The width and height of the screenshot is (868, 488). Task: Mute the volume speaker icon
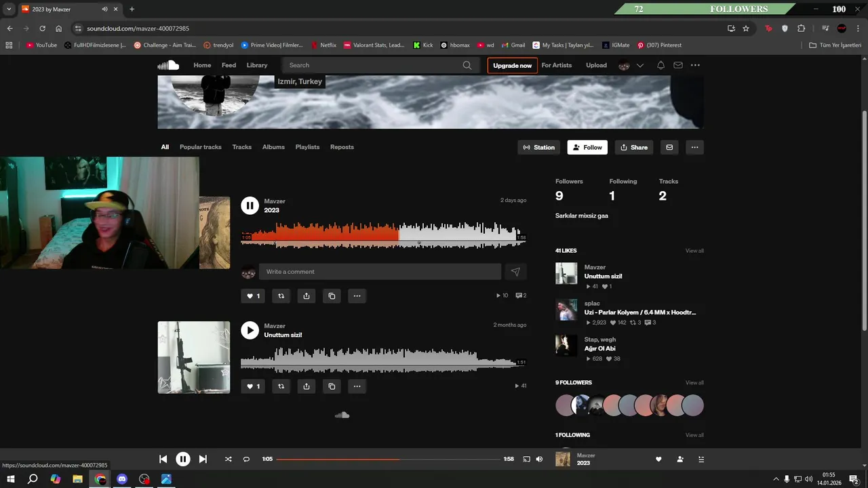click(x=539, y=459)
